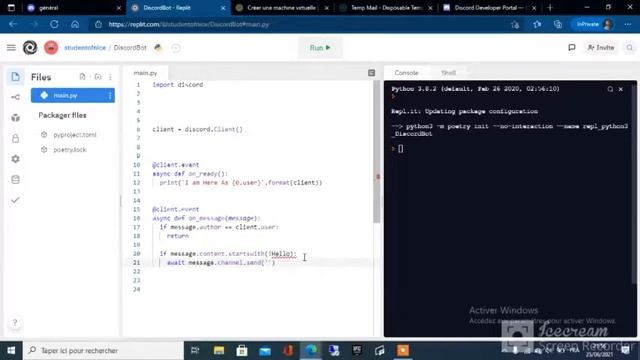The width and height of the screenshot is (640, 360).
Task: Open the Unit tests checkmark icon
Action: (x=16, y=200)
